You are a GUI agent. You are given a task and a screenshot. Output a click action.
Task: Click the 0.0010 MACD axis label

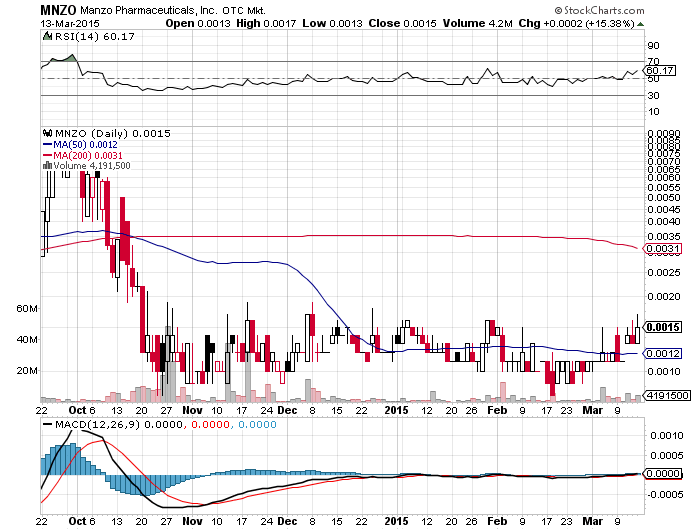[x=667, y=436]
